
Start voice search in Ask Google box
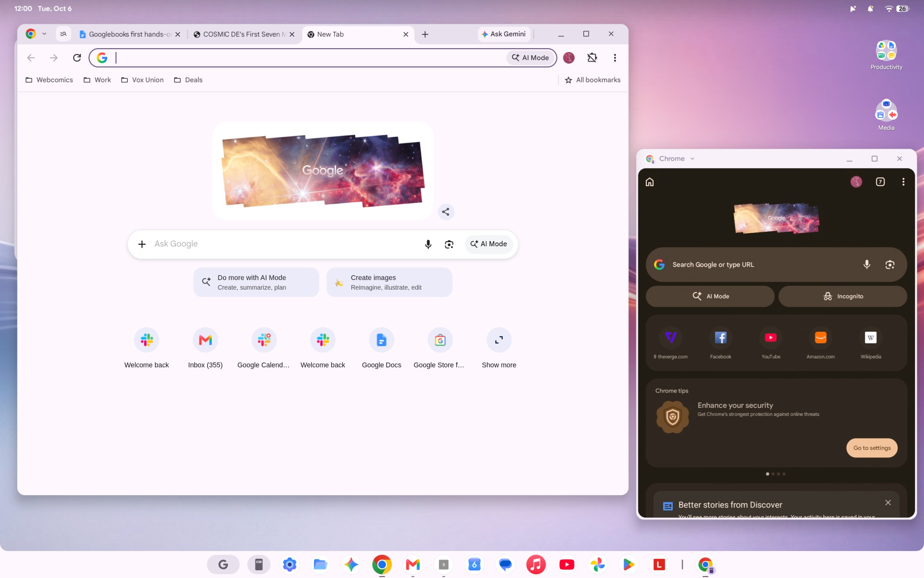tap(428, 244)
